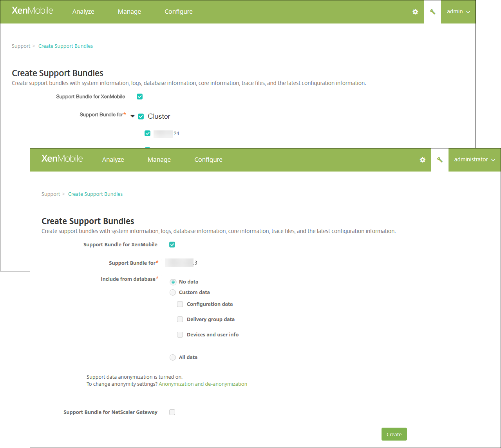Open Anonymization and de-anonymization link

[203, 384]
